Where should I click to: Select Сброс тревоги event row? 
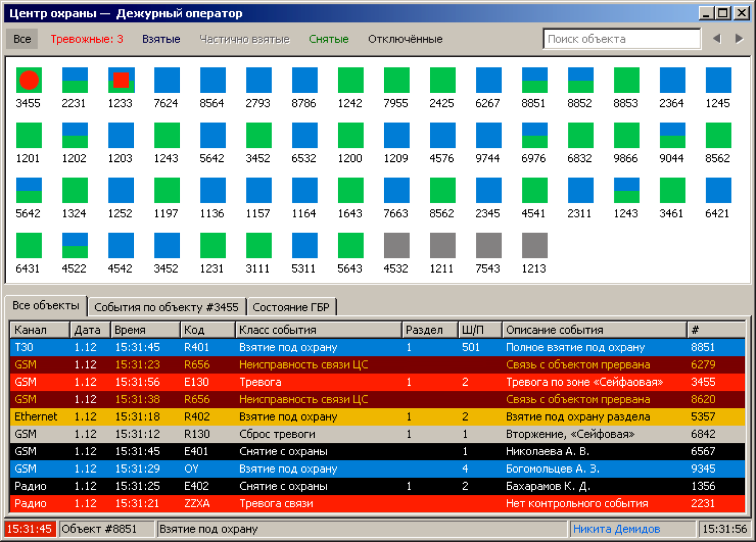[377, 434]
